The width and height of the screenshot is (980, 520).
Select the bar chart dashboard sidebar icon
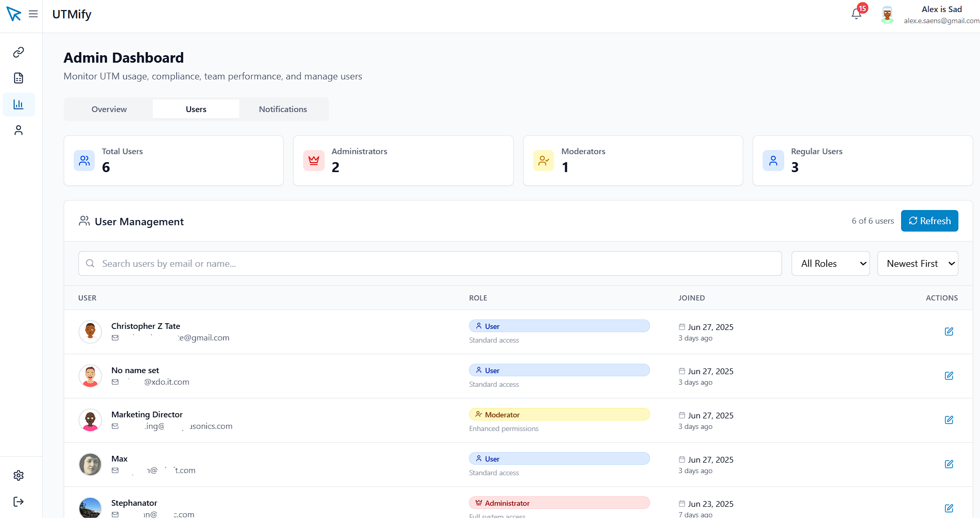click(18, 104)
